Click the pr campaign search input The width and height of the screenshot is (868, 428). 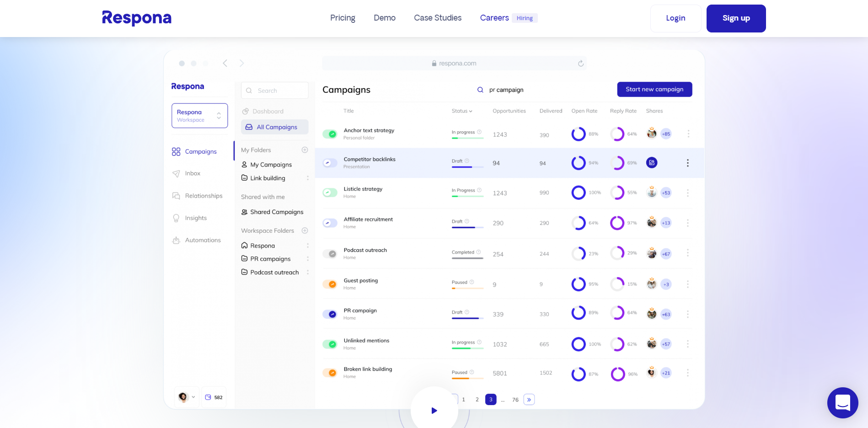[506, 90]
